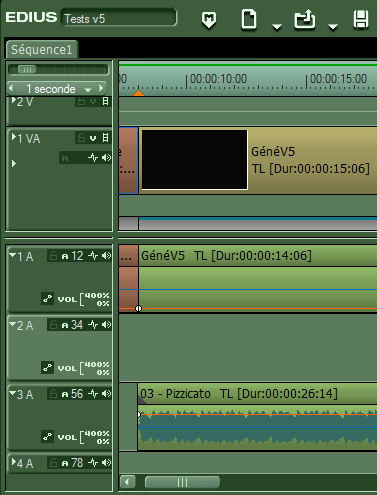Viewport: 377px width, 495px height.
Task: Mute audio on the 1 VA track
Action: coord(106,157)
